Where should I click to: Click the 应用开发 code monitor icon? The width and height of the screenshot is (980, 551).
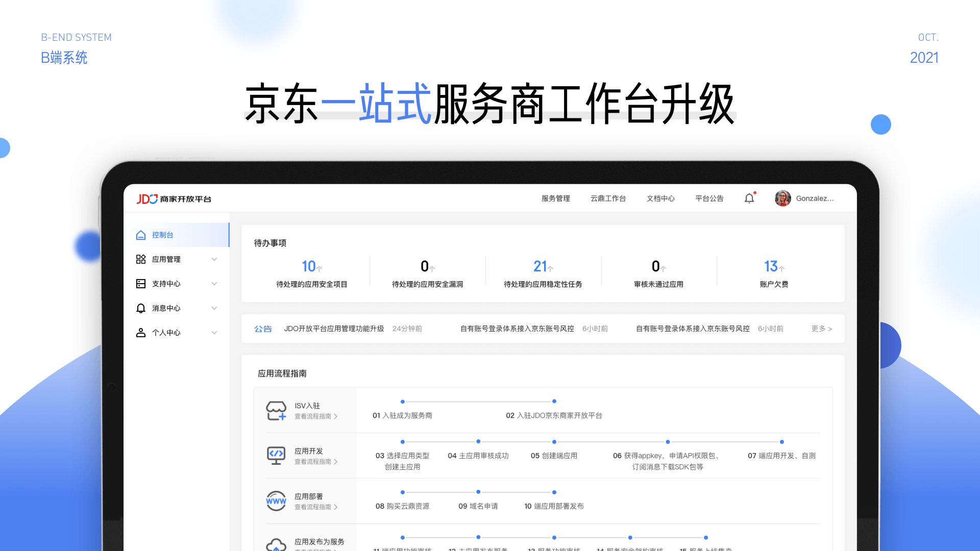pyautogui.click(x=276, y=456)
